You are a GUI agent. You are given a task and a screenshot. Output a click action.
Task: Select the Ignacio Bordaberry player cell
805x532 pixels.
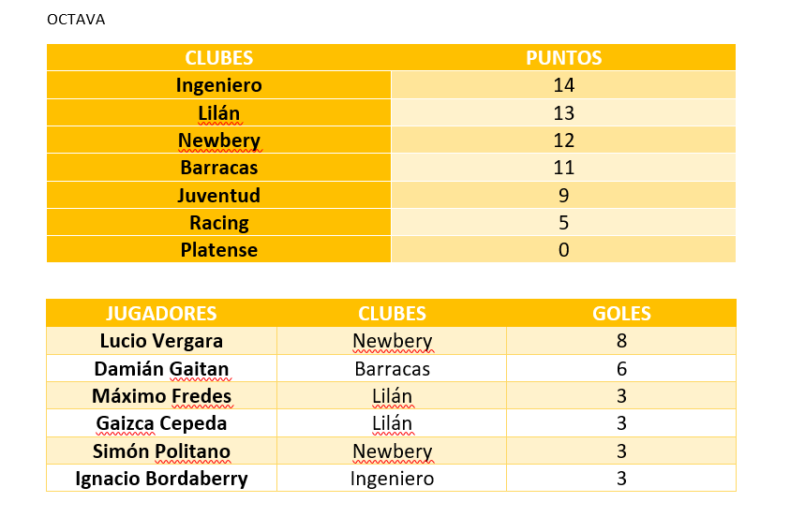point(161,479)
